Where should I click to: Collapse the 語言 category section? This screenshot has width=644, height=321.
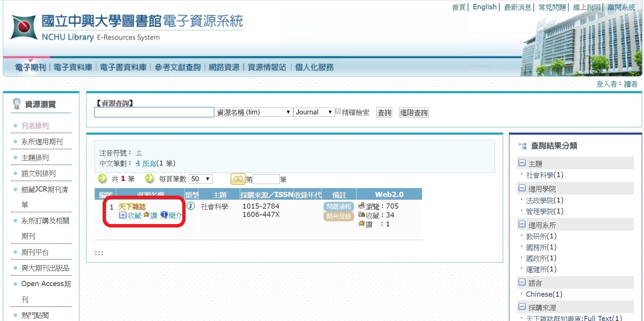(522, 282)
